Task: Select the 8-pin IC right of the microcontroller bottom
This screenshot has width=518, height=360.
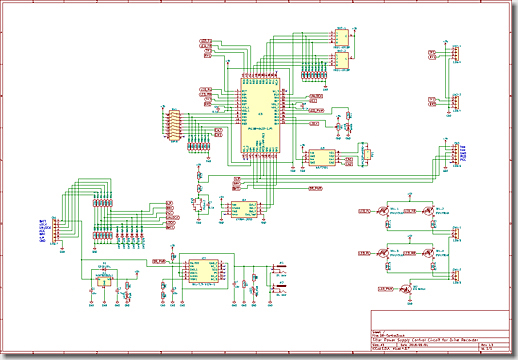Action: pos(322,158)
